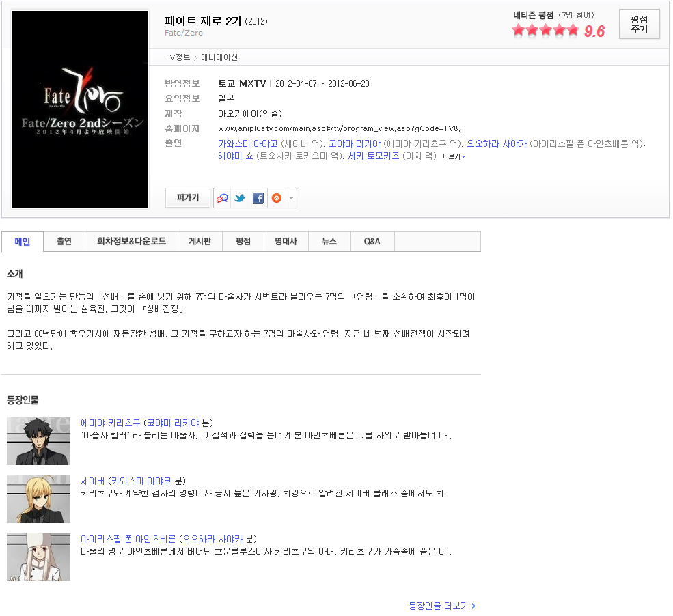The width and height of the screenshot is (673, 616).
Task: Open the 코야마 리키야 cast link in header
Action: 355,143
